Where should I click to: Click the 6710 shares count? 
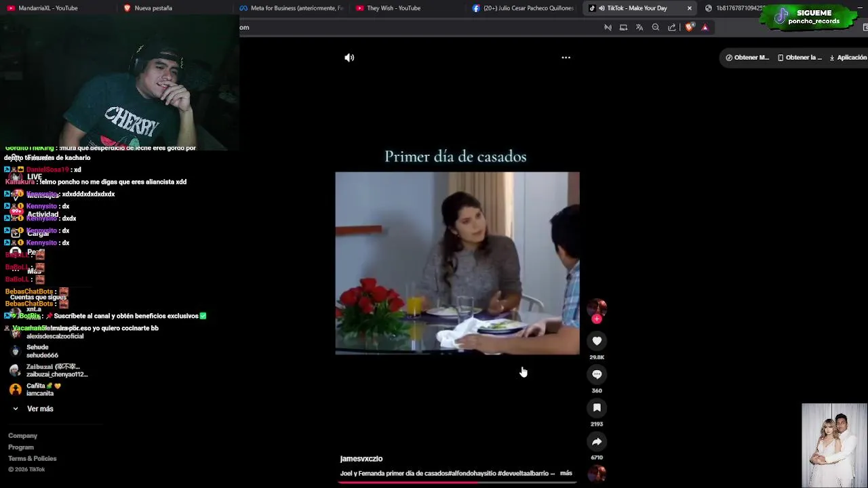coord(597,457)
